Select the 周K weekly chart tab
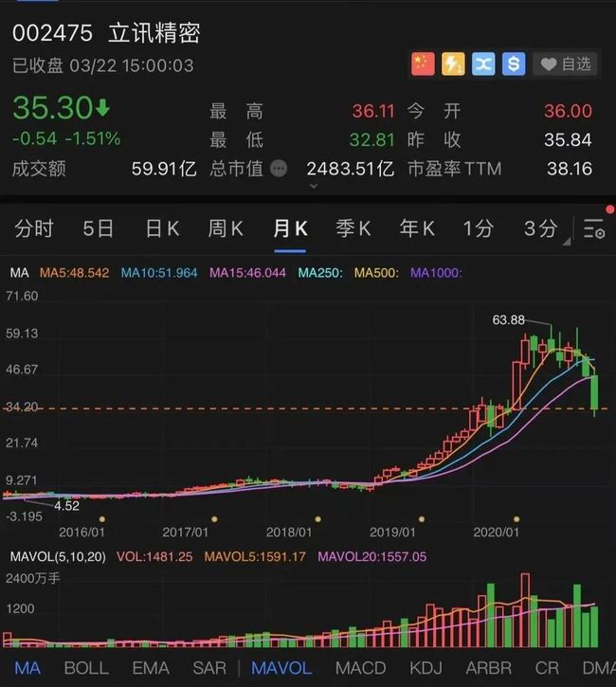Screen dimensions: 616x687 pos(226,228)
